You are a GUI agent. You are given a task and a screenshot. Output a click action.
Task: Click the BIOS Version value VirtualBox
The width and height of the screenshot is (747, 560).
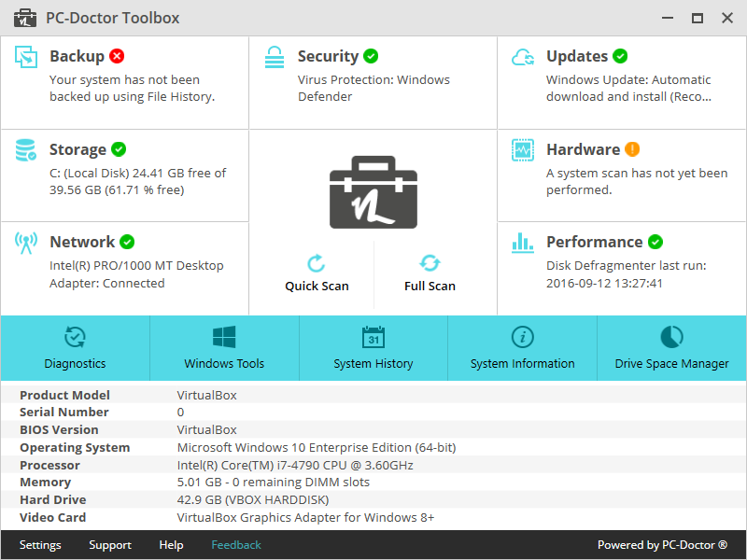pyautogui.click(x=206, y=430)
